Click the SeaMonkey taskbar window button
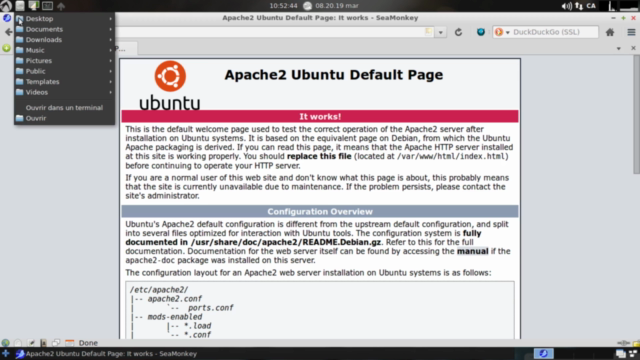Image resolution: width=640 pixels, height=360 pixels. coord(106,354)
